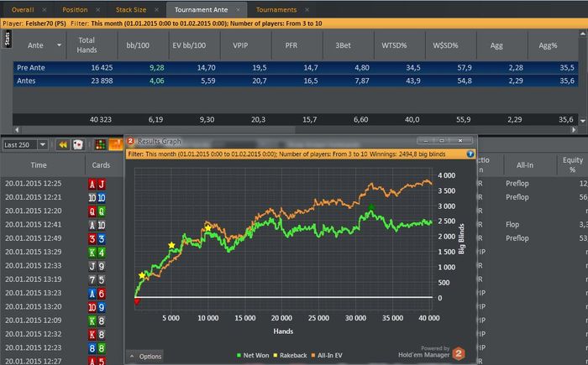Switch to the Tournaments tab
Viewport: 588px width, 365px height.
276,10
